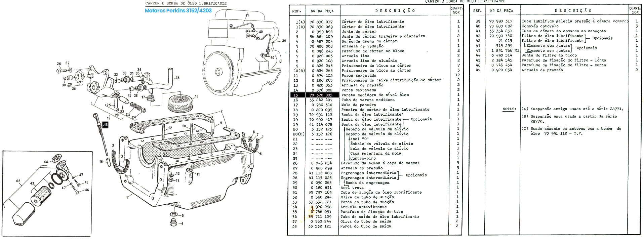The width and height of the screenshot is (644, 245).
Task: Click the underlined NOTAS: label
Action: tap(509, 109)
